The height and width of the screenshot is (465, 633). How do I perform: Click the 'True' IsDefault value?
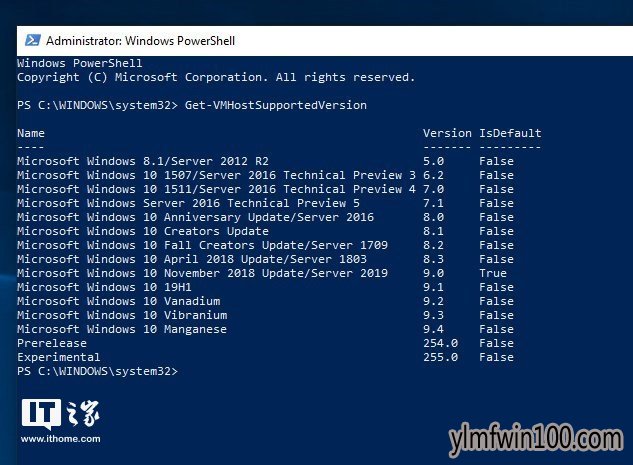pyautogui.click(x=493, y=273)
